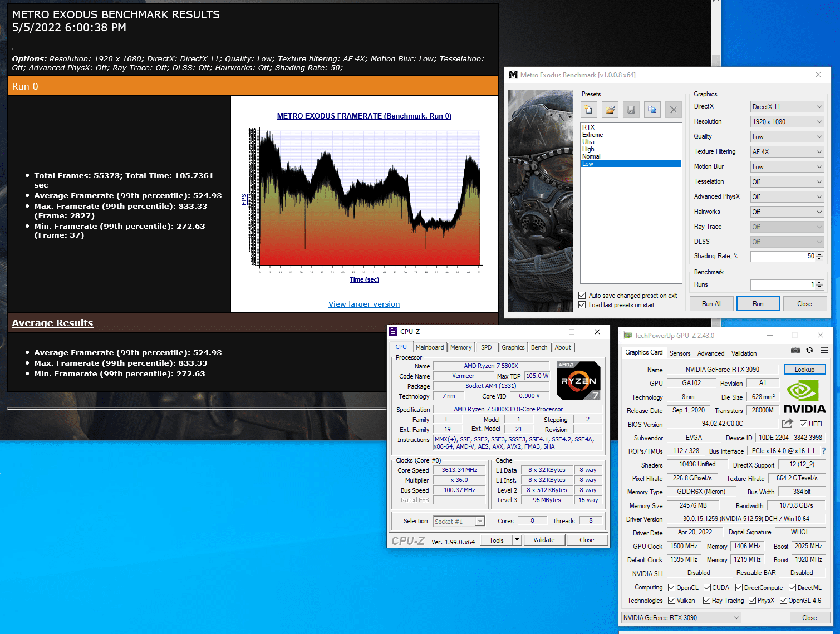
Task: Click the Run All button
Action: (x=711, y=304)
